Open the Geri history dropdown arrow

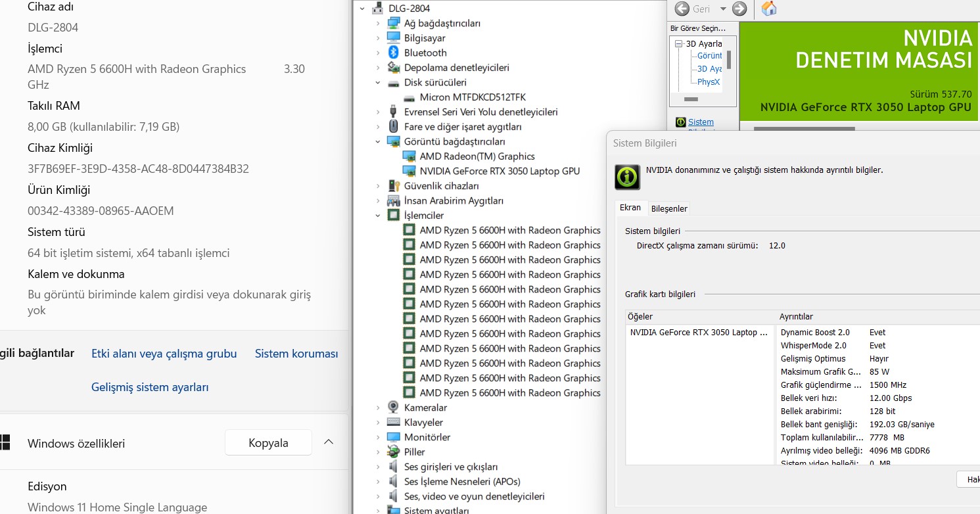click(723, 9)
